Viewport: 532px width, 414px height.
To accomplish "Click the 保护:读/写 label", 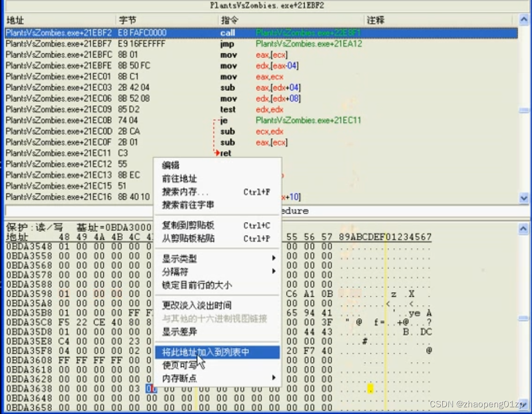I will 35,227.
